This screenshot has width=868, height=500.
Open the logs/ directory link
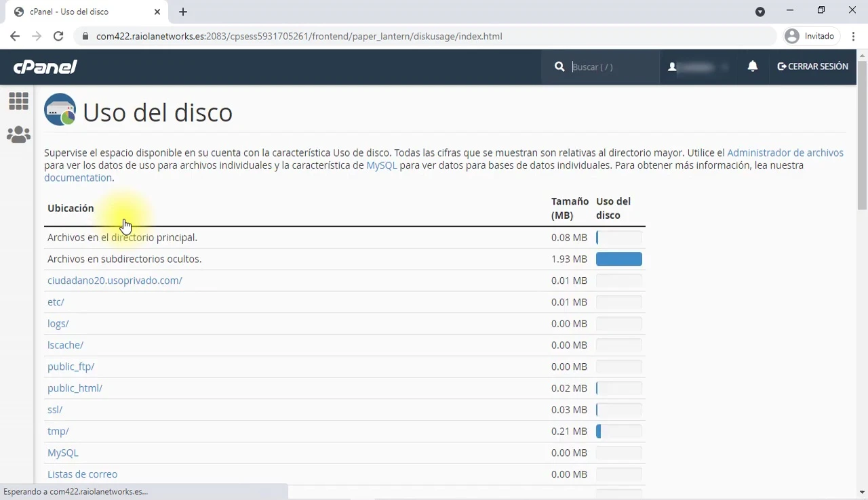[58, 324]
